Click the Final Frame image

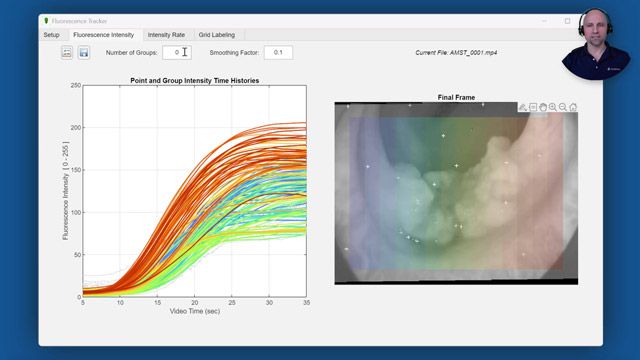[456, 193]
